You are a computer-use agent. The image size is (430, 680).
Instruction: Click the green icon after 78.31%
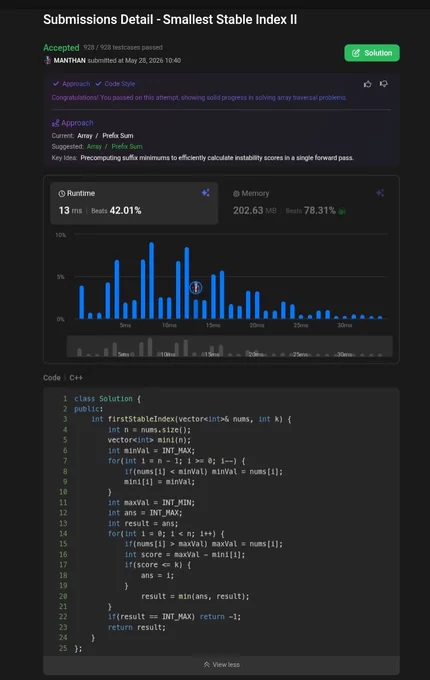click(x=342, y=211)
